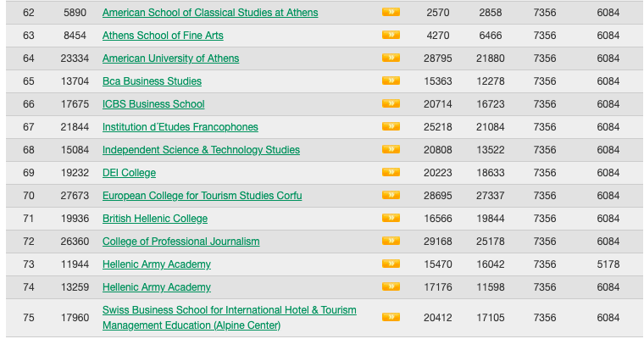
Task: Open Institution d'Etudes Francophones link
Action: point(180,127)
